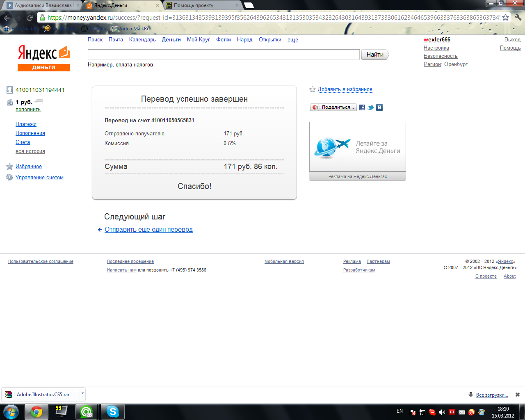Viewport: 525px width, 420px height.
Task: Open Все загрузки link
Action: [492, 395]
